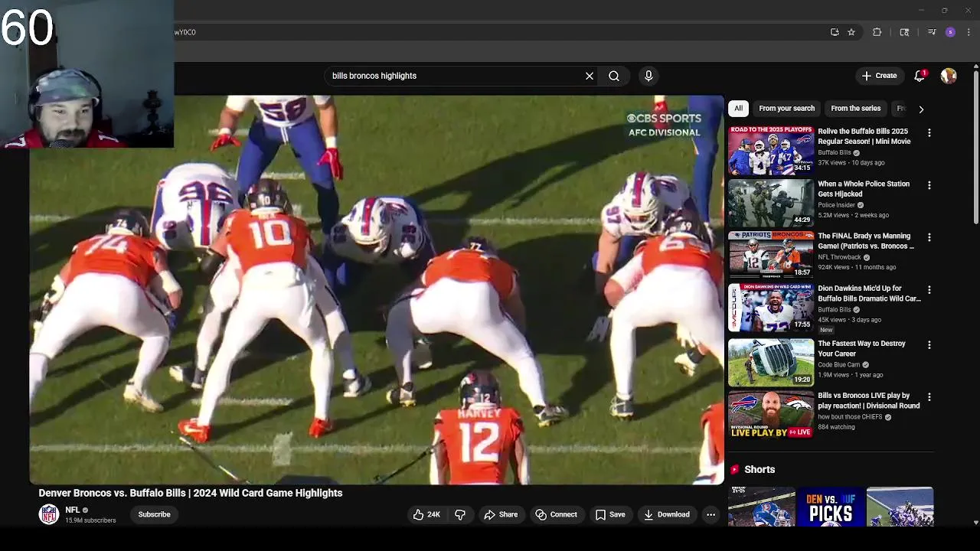
Task: Dislike the video with thumbs down
Action: [460, 514]
